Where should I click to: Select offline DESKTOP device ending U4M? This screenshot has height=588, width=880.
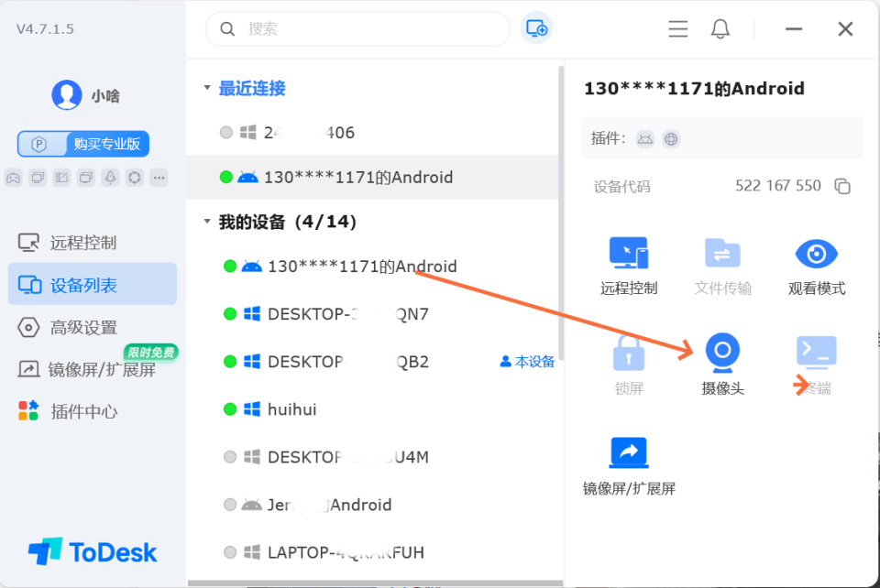tap(373, 457)
